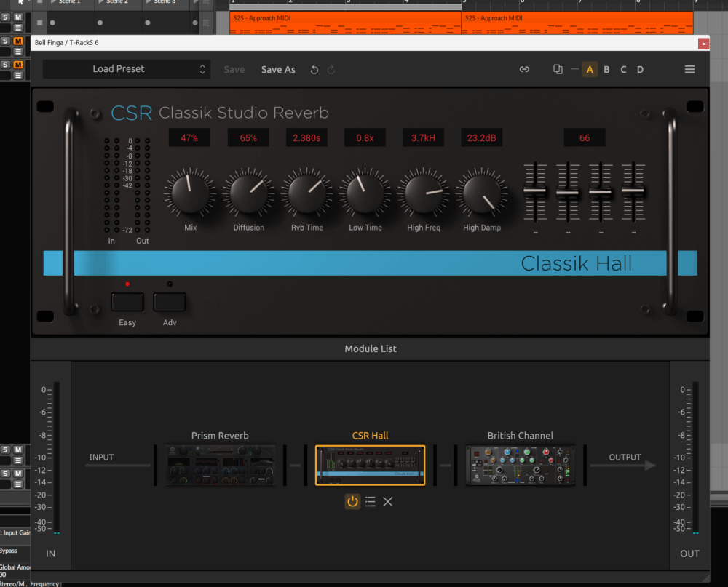
Task: Click the link chain icon in T-RackS toolbar
Action: click(x=524, y=69)
